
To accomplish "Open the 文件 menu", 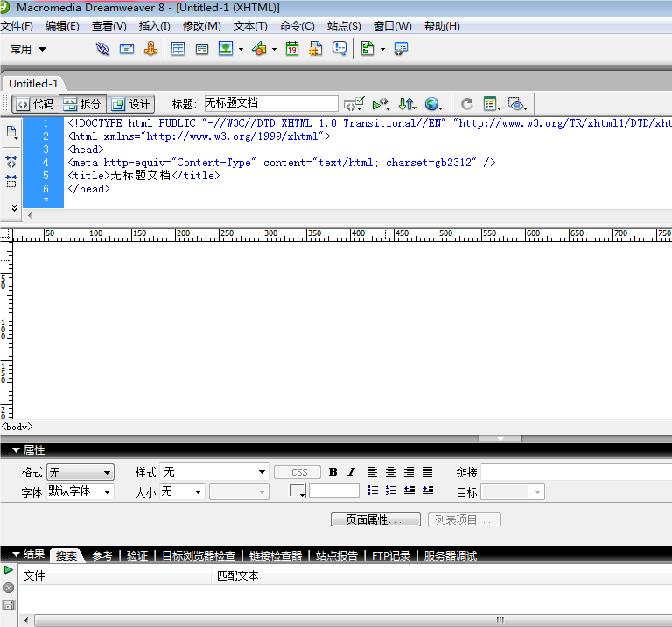I will 17,26.
